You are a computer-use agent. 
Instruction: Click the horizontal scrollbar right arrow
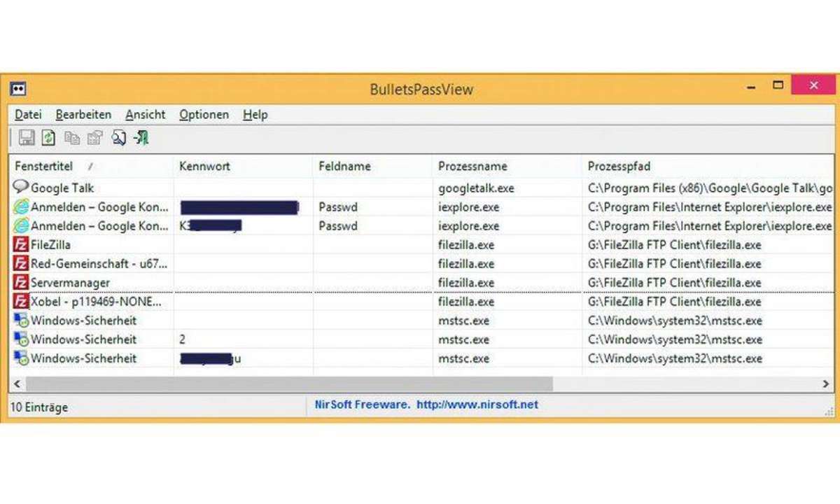tap(825, 384)
